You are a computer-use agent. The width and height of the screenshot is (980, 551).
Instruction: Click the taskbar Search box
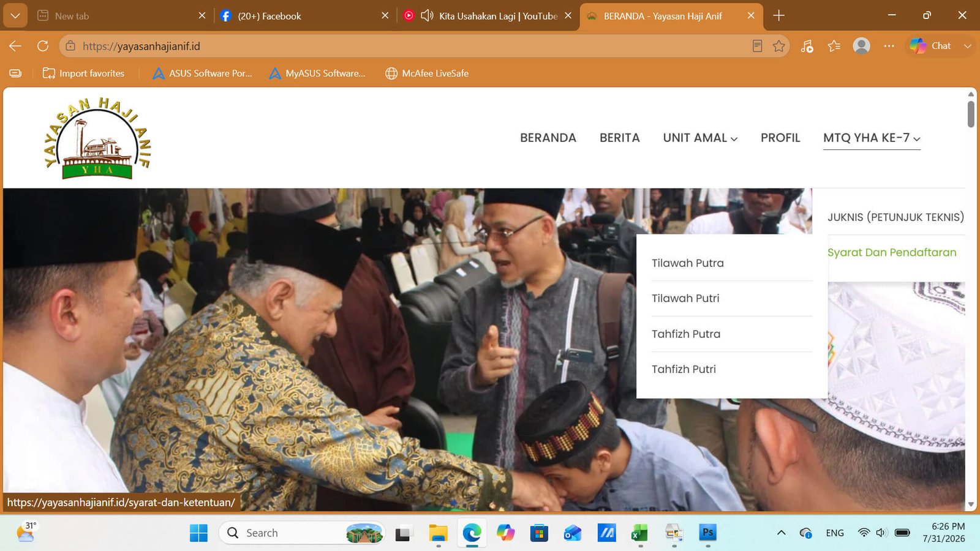tap(302, 533)
